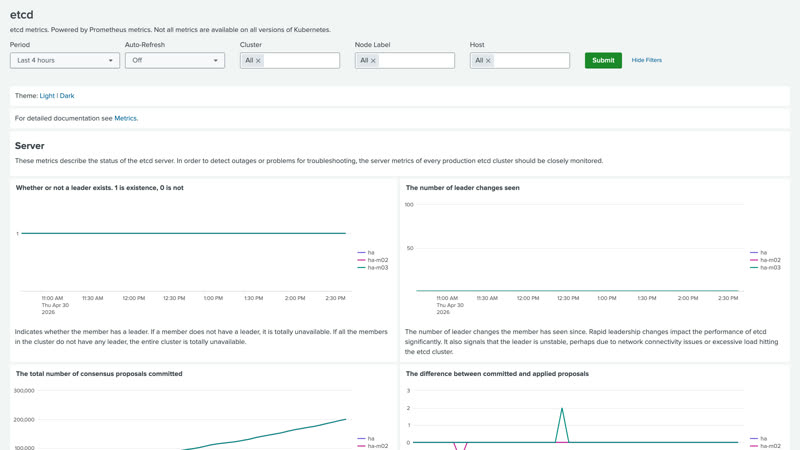Toggle ha series in leader changes chart legend

click(x=759, y=253)
